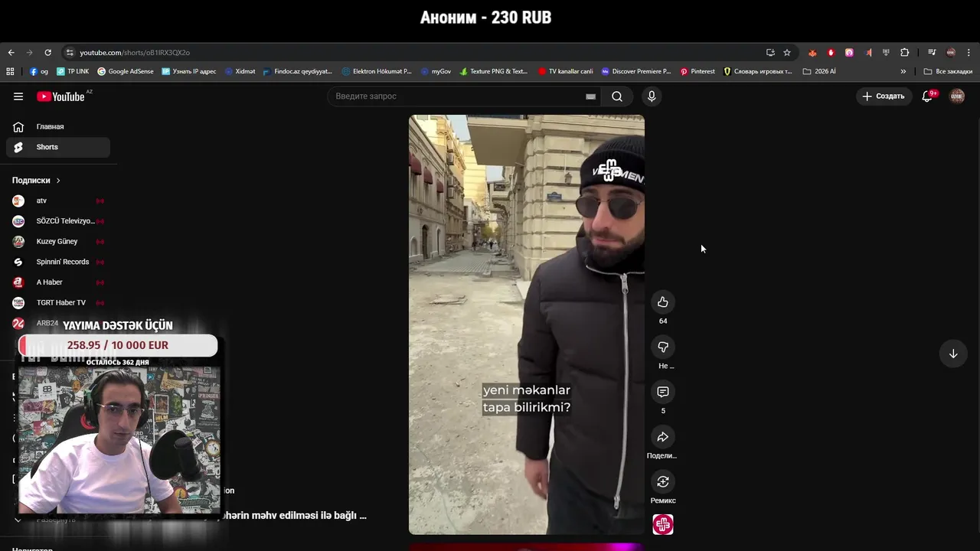This screenshot has height=551, width=980.
Task: Open A Haber subscription channel
Action: coord(58,282)
